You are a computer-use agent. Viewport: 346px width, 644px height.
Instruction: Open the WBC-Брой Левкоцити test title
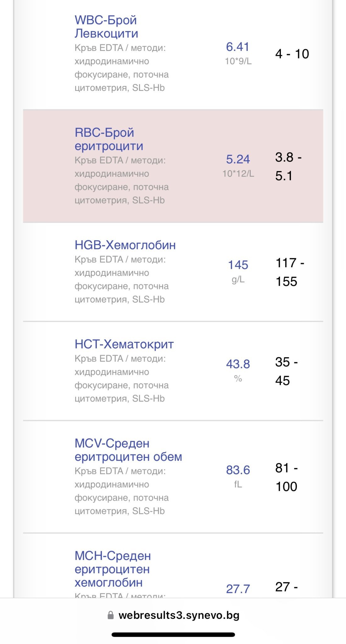coord(106,27)
